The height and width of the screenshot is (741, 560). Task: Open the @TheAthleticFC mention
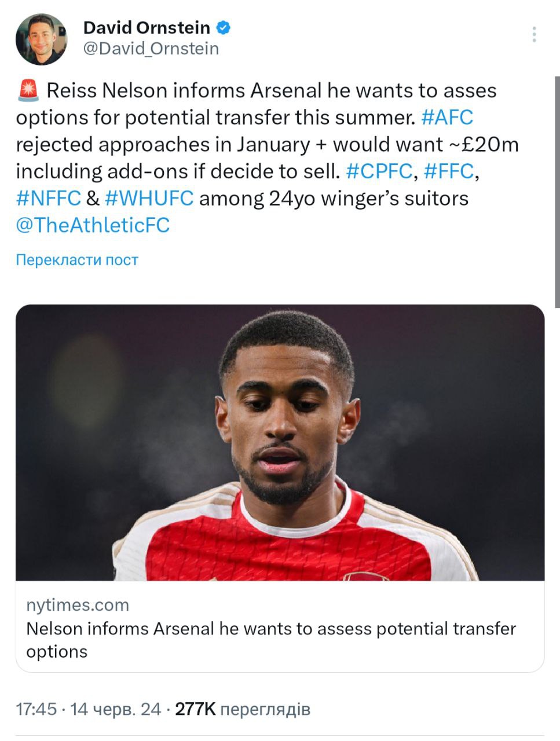pos(93,225)
